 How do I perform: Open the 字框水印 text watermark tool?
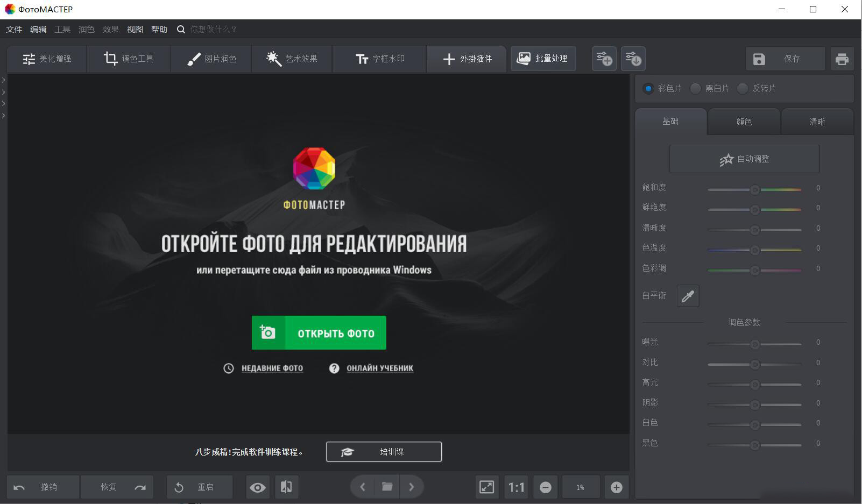(379, 59)
